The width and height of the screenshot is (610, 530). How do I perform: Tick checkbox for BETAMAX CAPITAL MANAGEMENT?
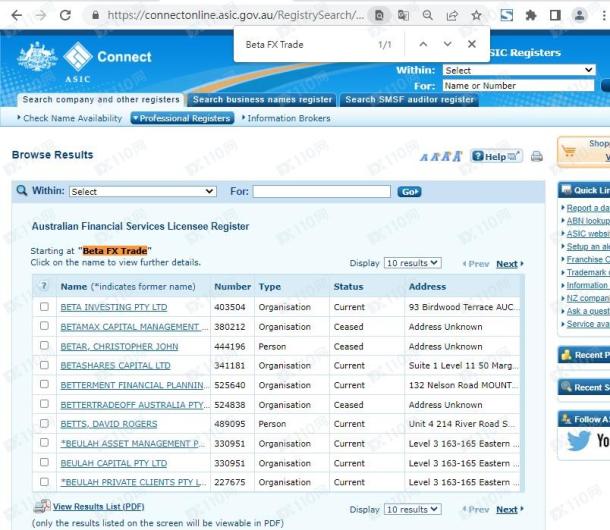[x=44, y=326]
